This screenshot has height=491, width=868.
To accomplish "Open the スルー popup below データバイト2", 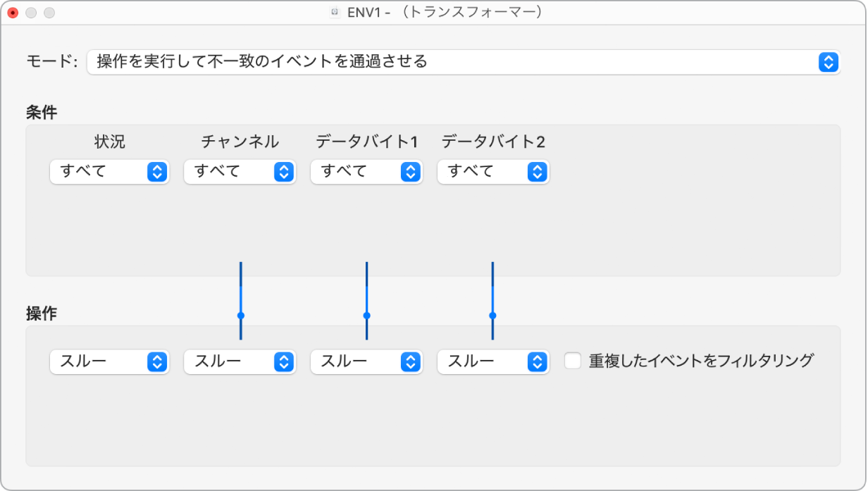I will click(x=492, y=362).
